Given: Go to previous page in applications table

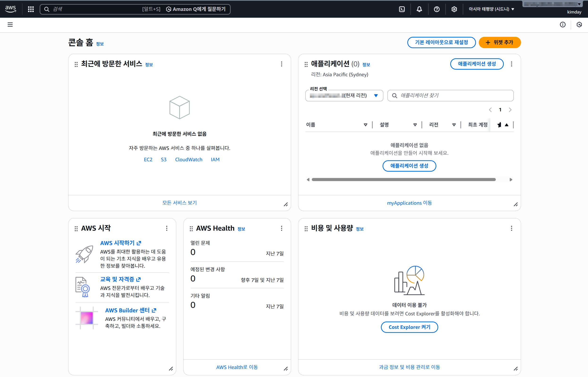Looking at the screenshot, I should [x=490, y=110].
